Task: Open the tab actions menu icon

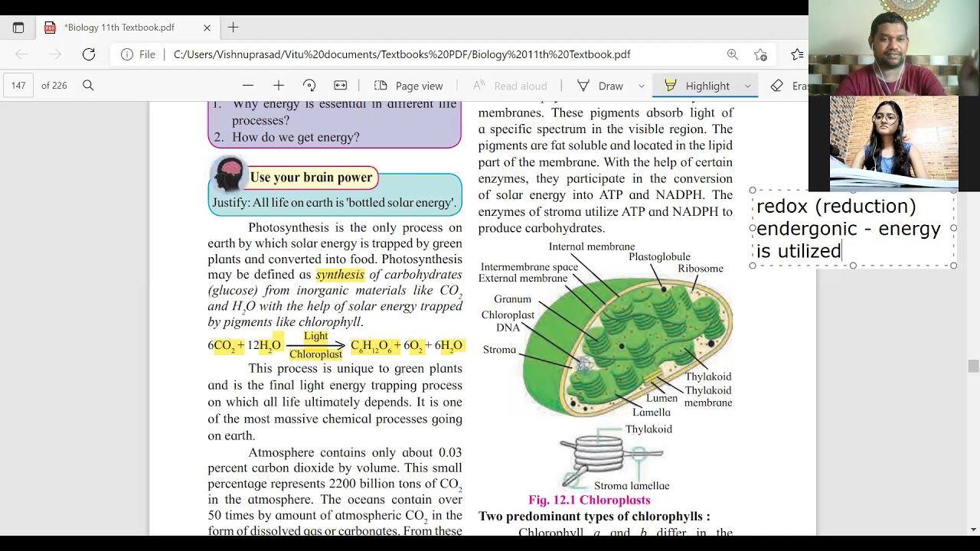Action: click(x=18, y=28)
